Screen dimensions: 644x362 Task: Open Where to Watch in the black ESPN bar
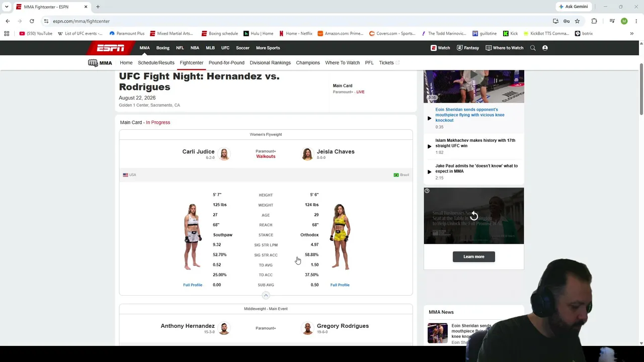point(505,48)
